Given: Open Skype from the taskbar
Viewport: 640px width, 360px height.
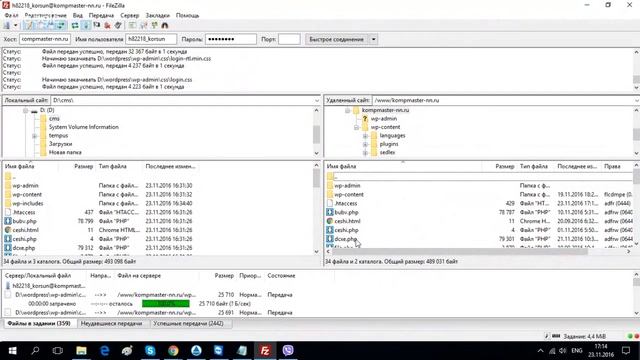Looking at the screenshot, I should [x=150, y=351].
